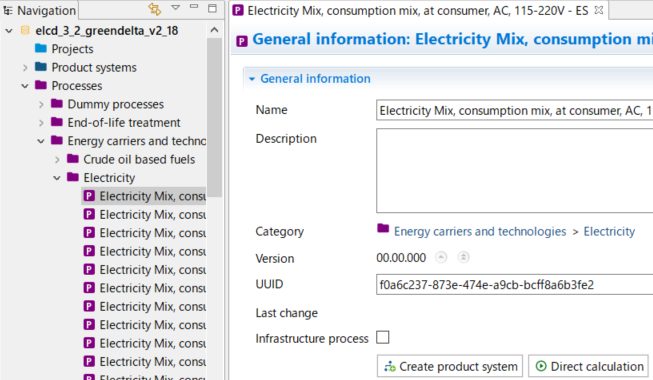The width and height of the screenshot is (653, 380).
Task: Click the Link with editor icon in Navigation
Action: pos(155,9)
